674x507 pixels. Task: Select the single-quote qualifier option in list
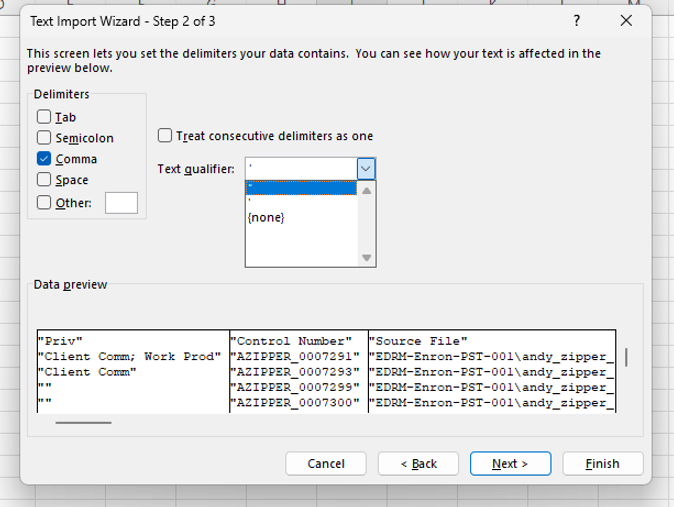pos(301,201)
